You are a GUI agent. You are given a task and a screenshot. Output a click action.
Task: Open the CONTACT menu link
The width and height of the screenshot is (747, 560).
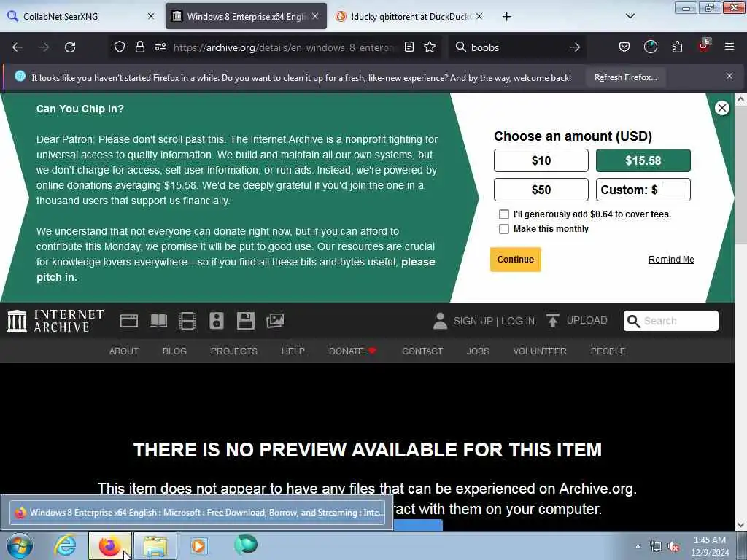point(422,351)
